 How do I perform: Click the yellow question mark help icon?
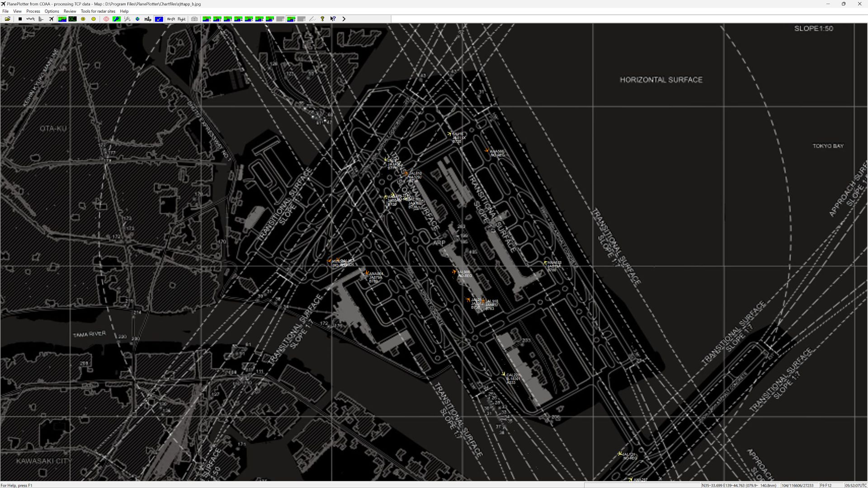point(322,19)
